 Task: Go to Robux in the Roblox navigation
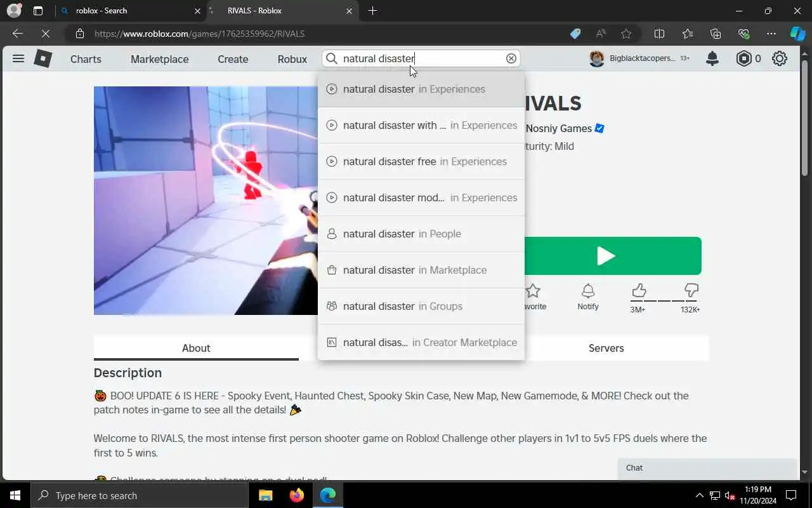coord(292,59)
